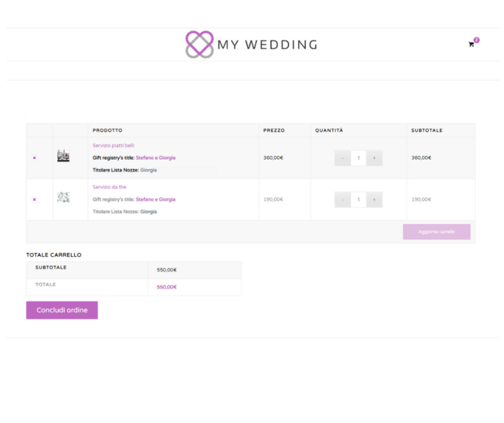Open the shopping cart icon in header
The width and height of the screenshot is (504, 423).
[x=471, y=44]
